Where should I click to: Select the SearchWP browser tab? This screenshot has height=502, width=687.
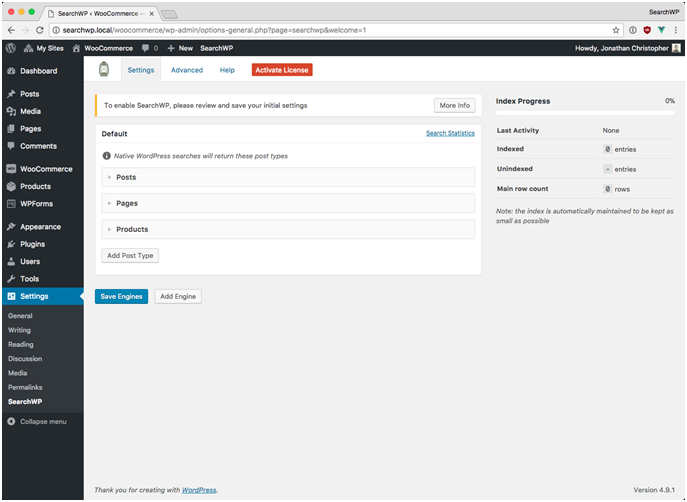(101, 14)
